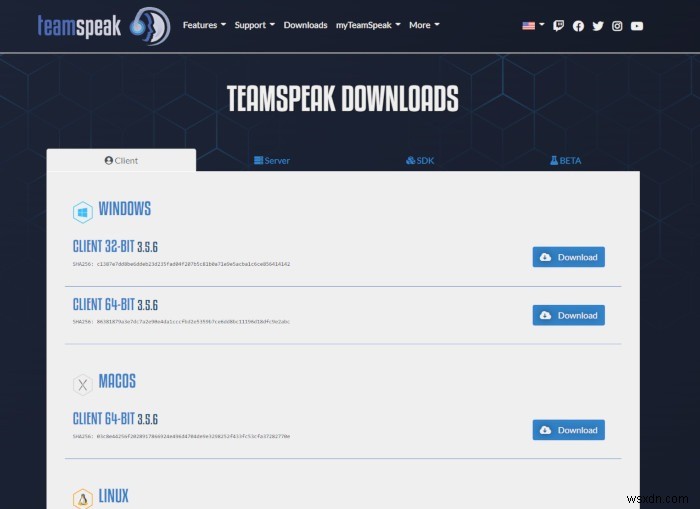Click the SHA256 hash under Windows Client 32-bit
Image resolution: width=700 pixels, height=509 pixels.
click(181, 264)
